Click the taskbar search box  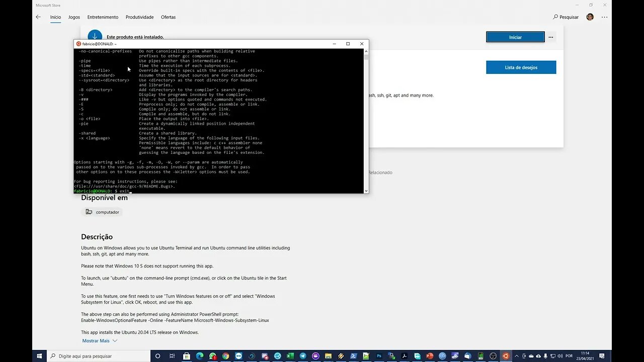[99, 356]
